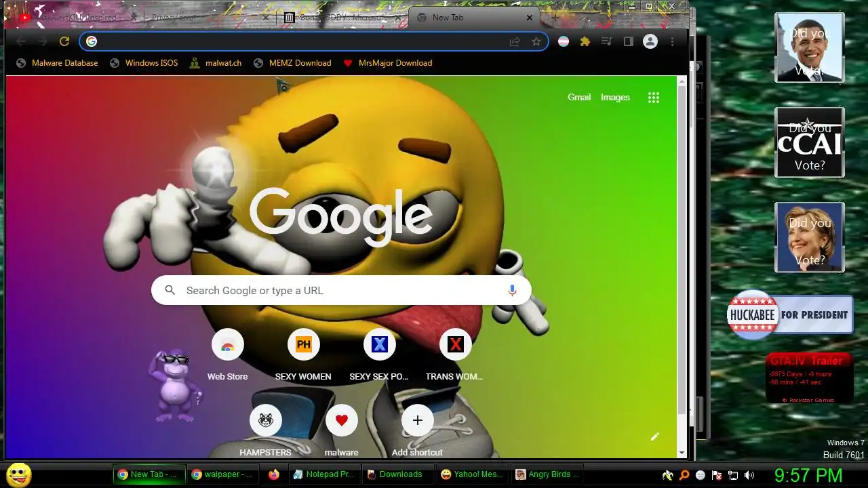This screenshot has height=488, width=868.
Task: Open the Chrome profile avatar
Action: coord(650,41)
